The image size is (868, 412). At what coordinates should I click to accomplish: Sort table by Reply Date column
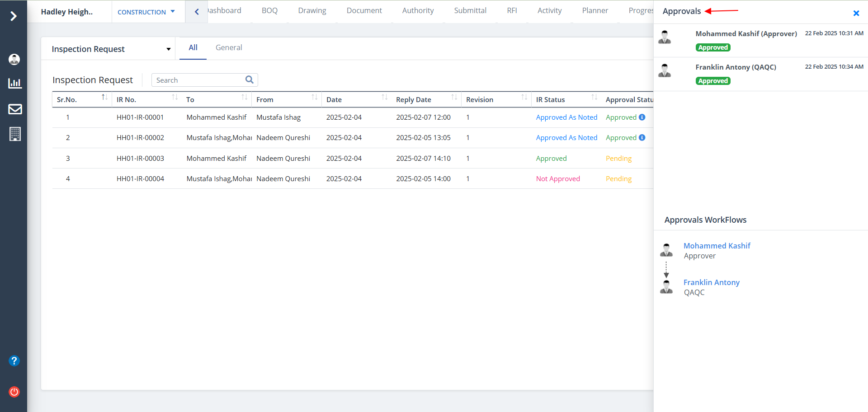pyautogui.click(x=454, y=98)
